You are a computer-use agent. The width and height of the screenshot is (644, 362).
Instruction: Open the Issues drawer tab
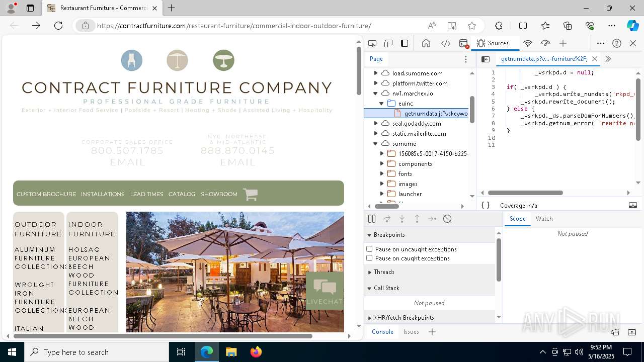411,332
